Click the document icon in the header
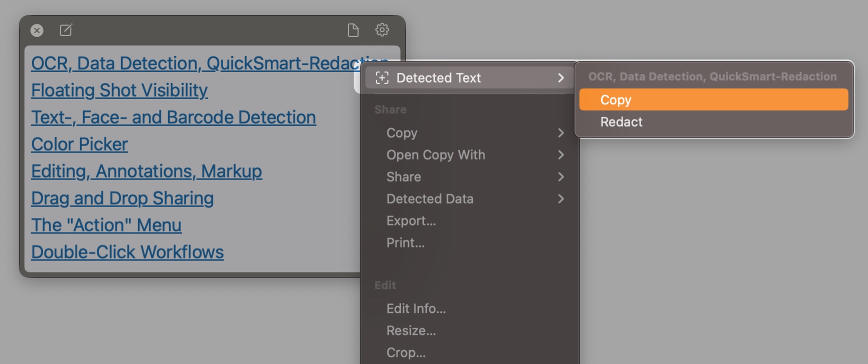Image resolution: width=868 pixels, height=364 pixels. click(353, 30)
